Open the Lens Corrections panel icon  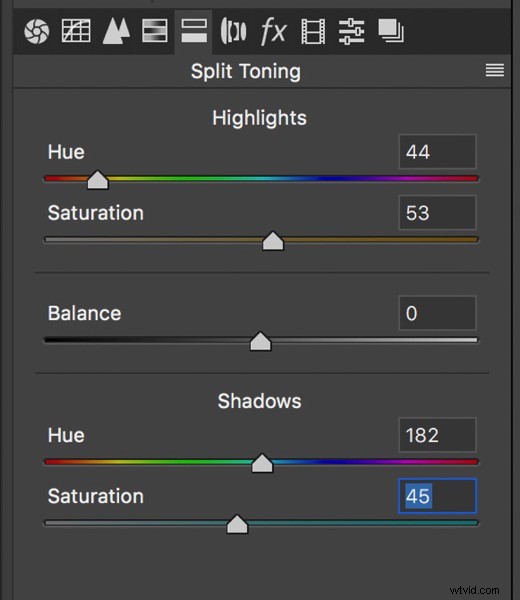click(233, 31)
